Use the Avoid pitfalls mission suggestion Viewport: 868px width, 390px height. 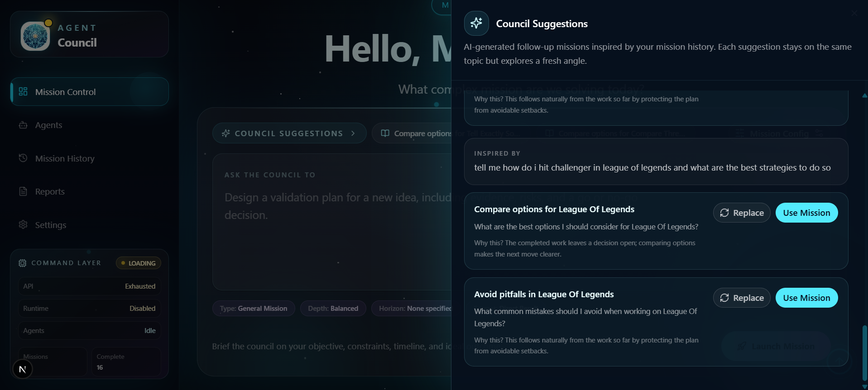806,298
